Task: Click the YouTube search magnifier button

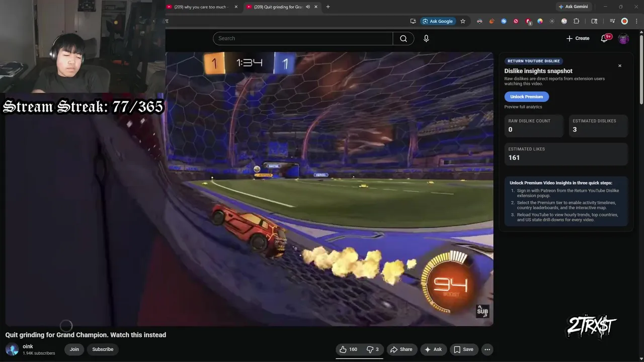Action: [404, 38]
